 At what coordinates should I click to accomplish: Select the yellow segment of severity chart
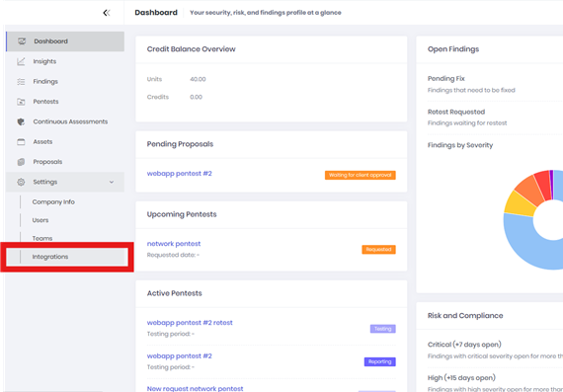519,203
